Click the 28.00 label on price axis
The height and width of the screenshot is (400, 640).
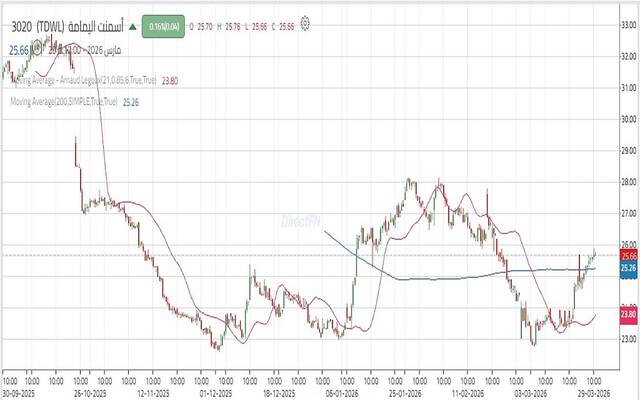point(629,182)
